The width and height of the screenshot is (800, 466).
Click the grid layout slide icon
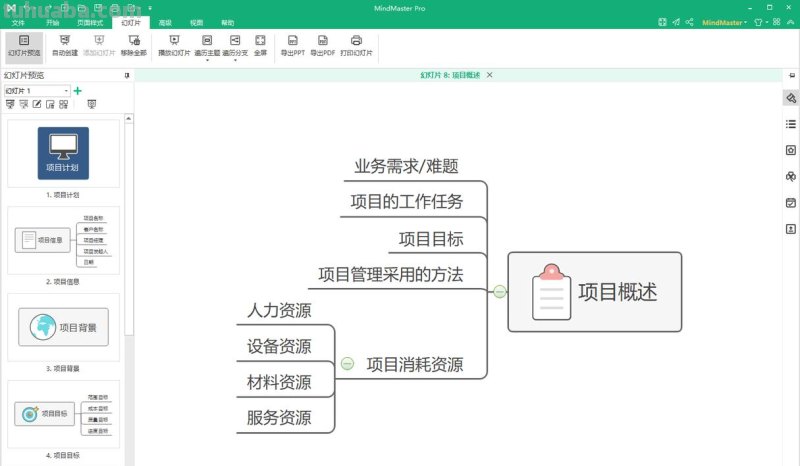click(x=63, y=105)
